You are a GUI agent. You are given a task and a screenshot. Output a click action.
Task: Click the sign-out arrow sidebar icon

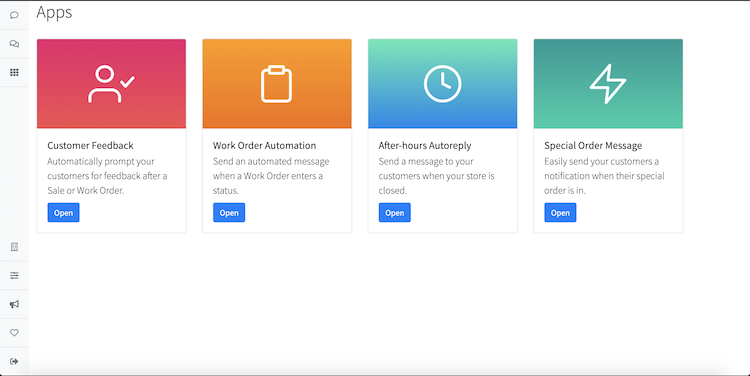click(14, 361)
